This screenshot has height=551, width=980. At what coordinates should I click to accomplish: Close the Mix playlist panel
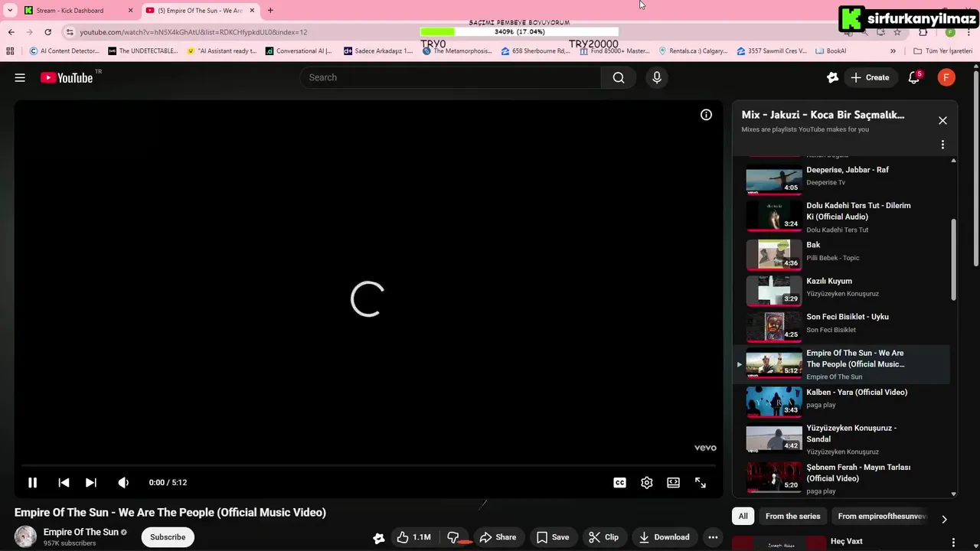pos(942,120)
